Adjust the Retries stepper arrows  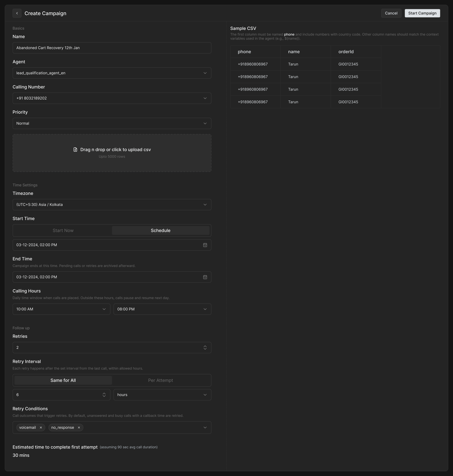(205, 347)
